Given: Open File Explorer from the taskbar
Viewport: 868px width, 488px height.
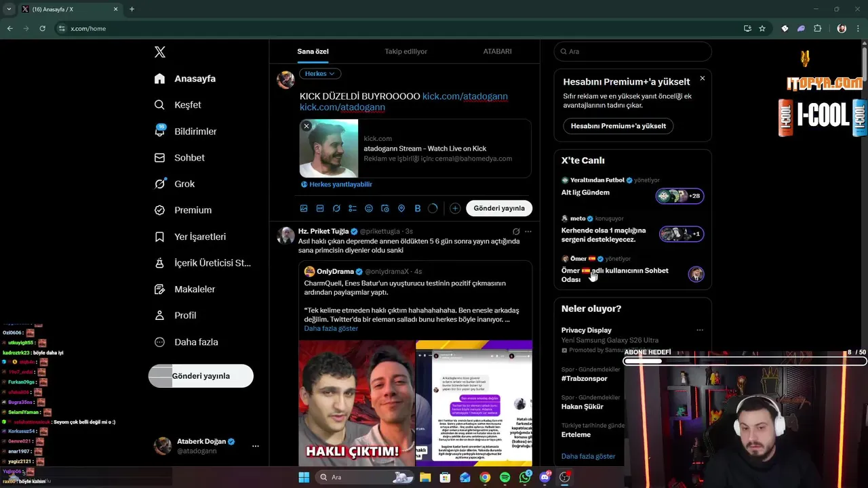Looking at the screenshot, I should point(425,477).
